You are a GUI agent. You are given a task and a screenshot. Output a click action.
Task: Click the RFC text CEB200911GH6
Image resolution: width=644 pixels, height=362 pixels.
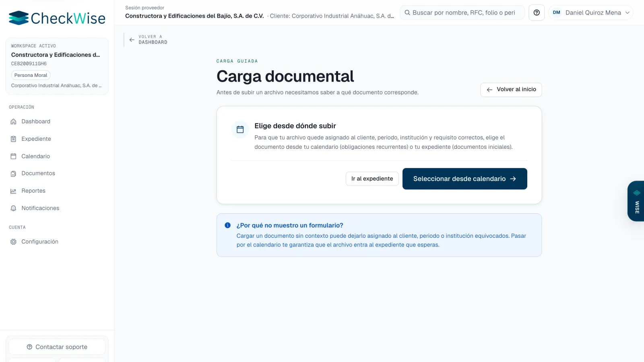(x=29, y=64)
